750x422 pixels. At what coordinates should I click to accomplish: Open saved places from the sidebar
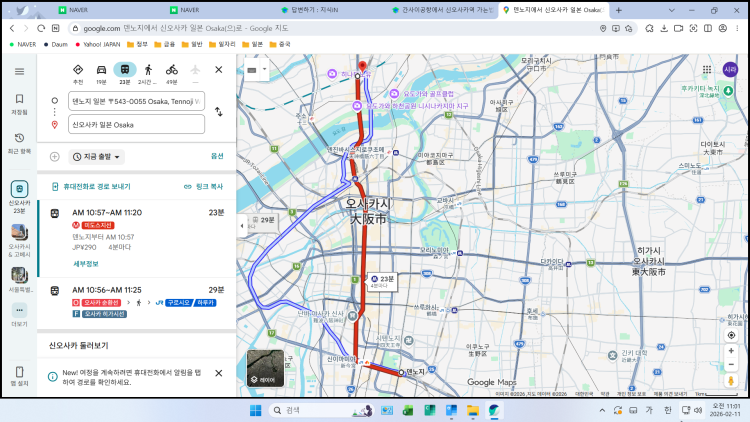point(19,104)
